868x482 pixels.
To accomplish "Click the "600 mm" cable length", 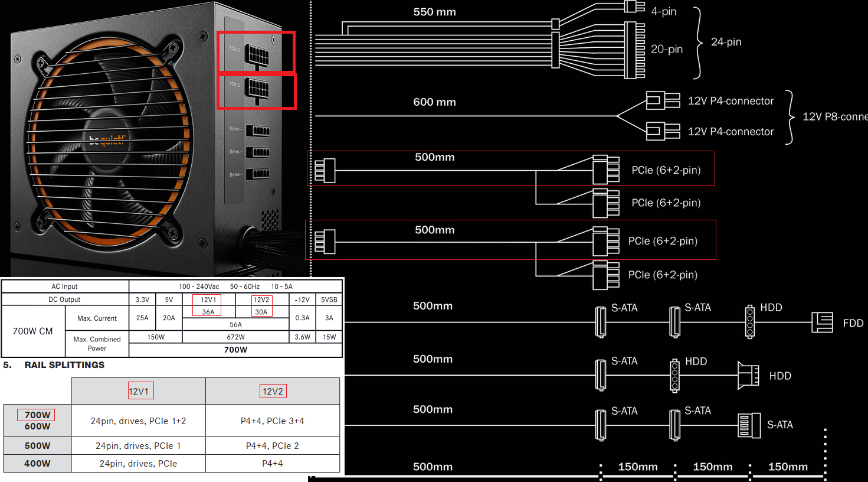I will (x=434, y=102).
